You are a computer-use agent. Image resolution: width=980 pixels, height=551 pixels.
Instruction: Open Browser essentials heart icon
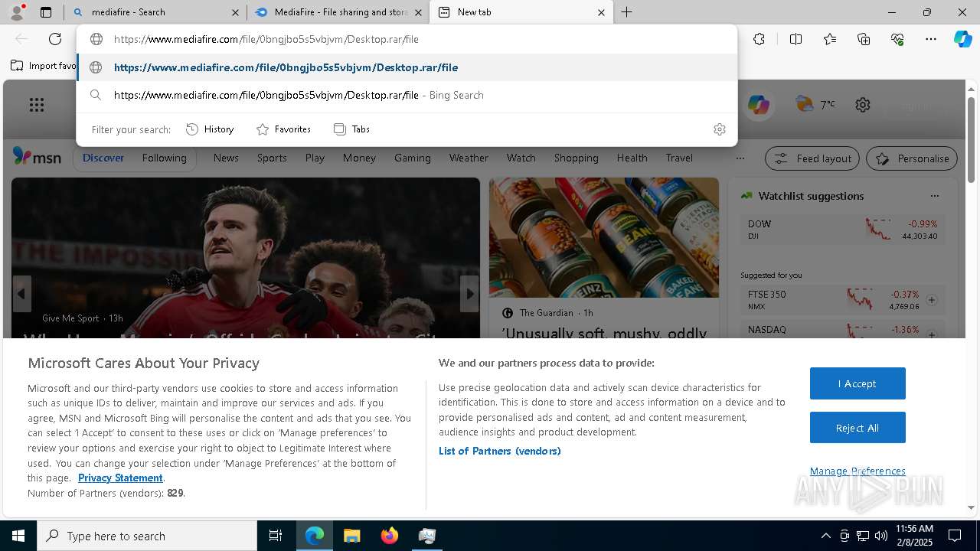pos(897,39)
